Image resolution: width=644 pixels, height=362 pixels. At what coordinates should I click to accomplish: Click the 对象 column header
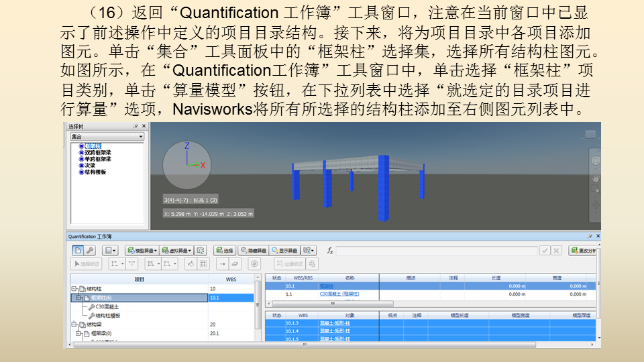(x=350, y=316)
